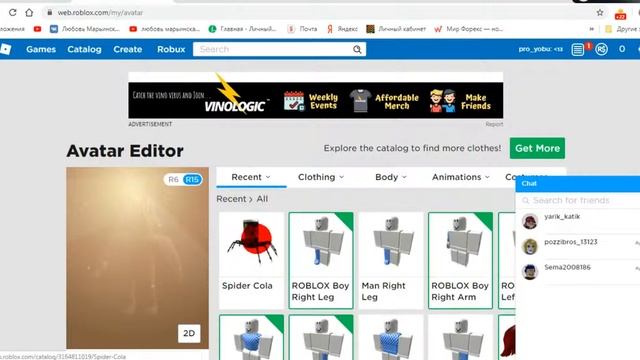Image resolution: width=640 pixels, height=360 pixels.
Task: Click the Chat panel header
Action: [578, 184]
